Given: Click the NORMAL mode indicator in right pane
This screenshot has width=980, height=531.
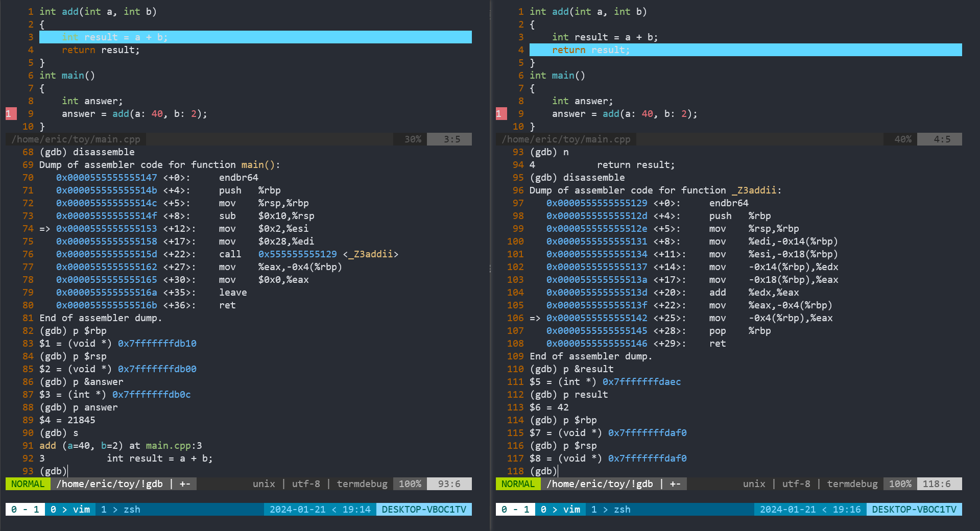Looking at the screenshot, I should coord(518,484).
